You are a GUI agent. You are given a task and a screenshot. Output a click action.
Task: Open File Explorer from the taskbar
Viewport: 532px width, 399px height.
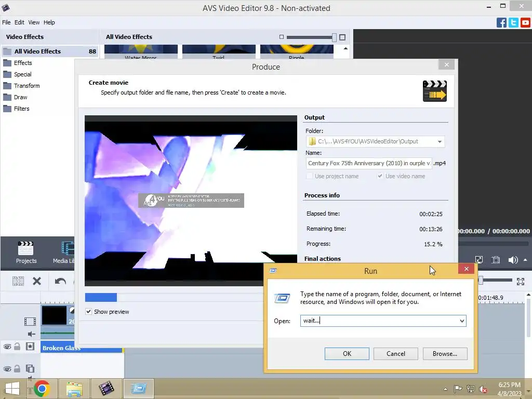tap(74, 389)
